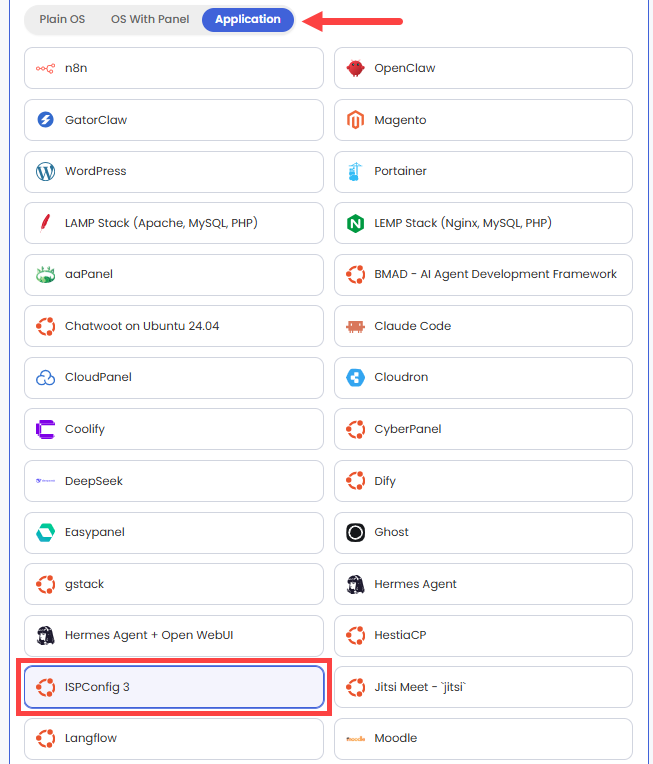
Task: Click the CloudPanel cloud icon
Action: pos(45,378)
